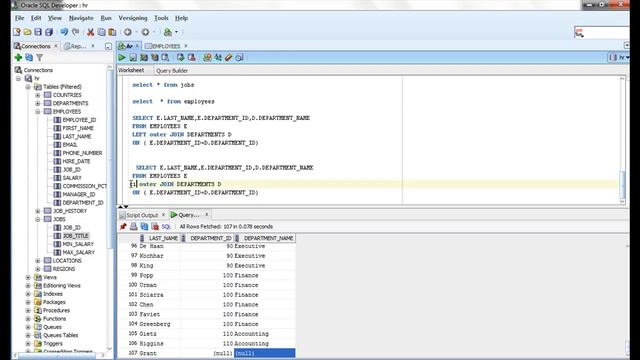Close the Connections panel tab

tap(56, 46)
